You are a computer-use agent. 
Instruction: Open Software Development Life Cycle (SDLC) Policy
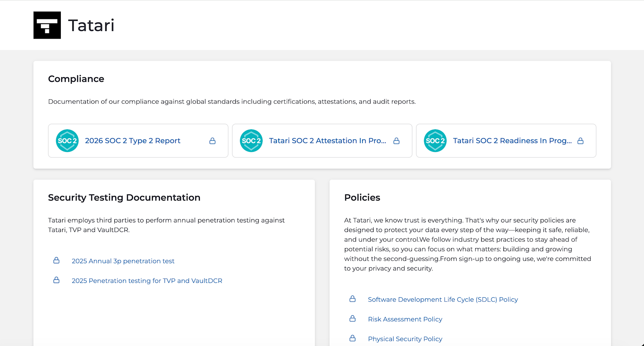tap(443, 299)
